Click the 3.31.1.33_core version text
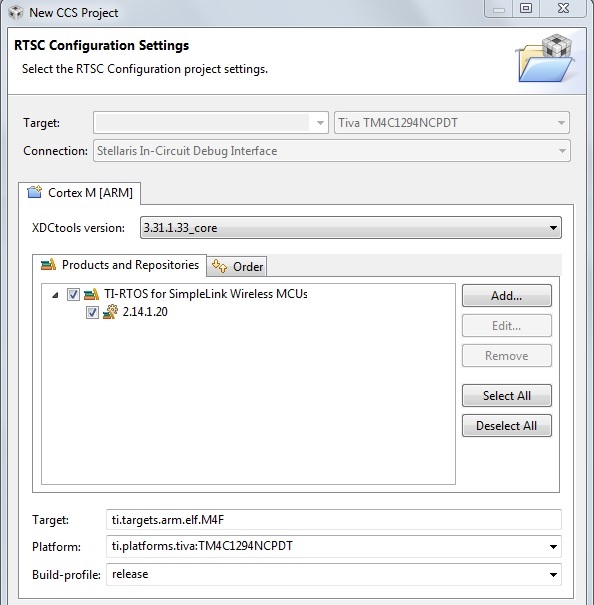The width and height of the screenshot is (594, 605). tap(180, 228)
